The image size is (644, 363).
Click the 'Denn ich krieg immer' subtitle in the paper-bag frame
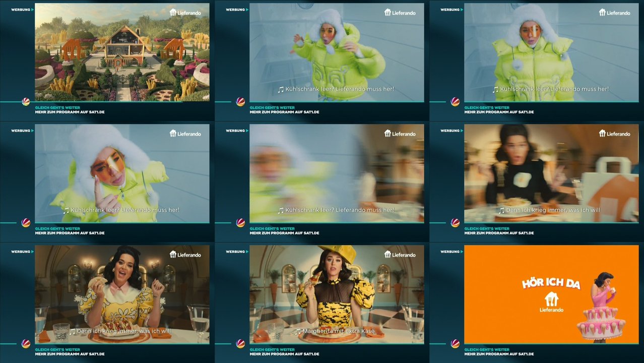pyautogui.click(x=550, y=210)
